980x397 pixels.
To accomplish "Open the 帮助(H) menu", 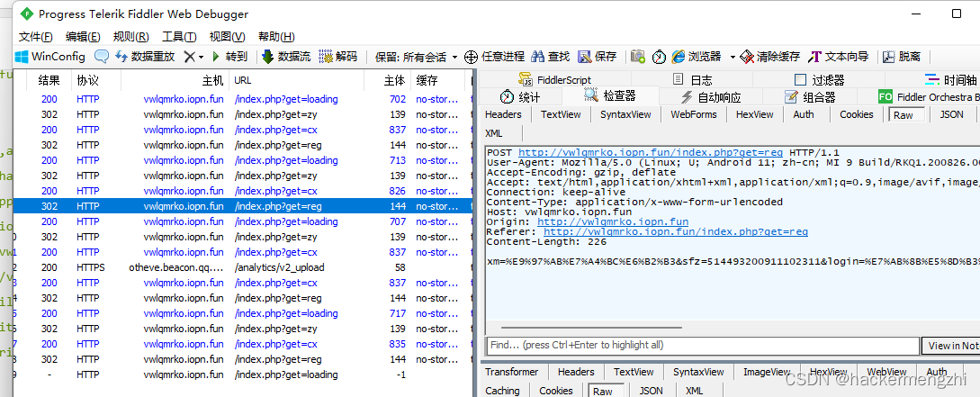I will click(276, 36).
